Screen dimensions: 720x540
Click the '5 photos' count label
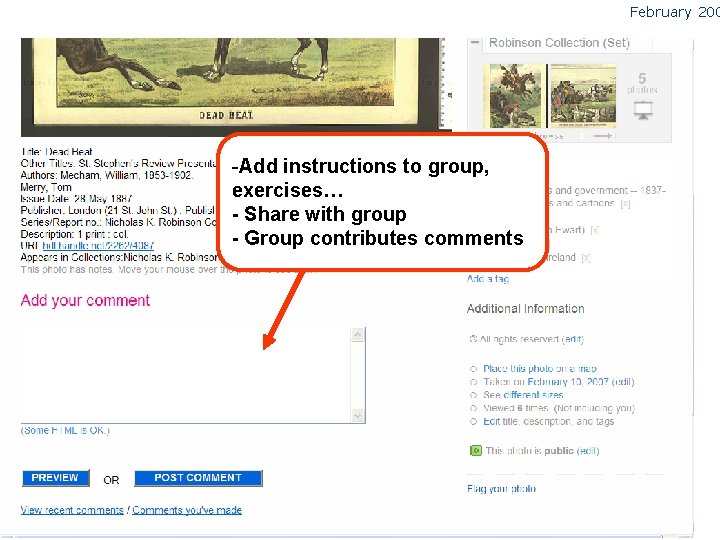(x=642, y=83)
